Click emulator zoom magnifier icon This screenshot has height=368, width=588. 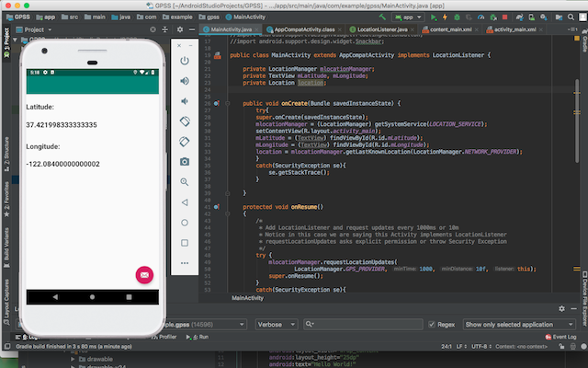(x=185, y=182)
